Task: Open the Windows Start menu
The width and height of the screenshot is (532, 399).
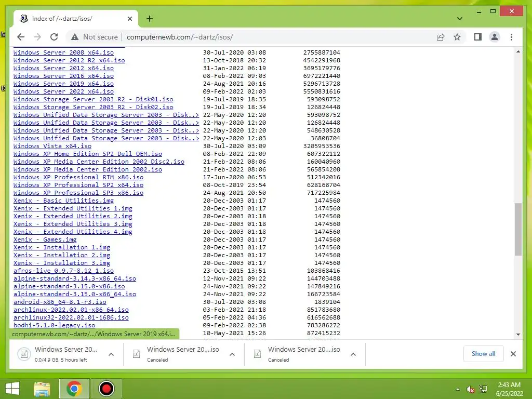Action: 12,389
